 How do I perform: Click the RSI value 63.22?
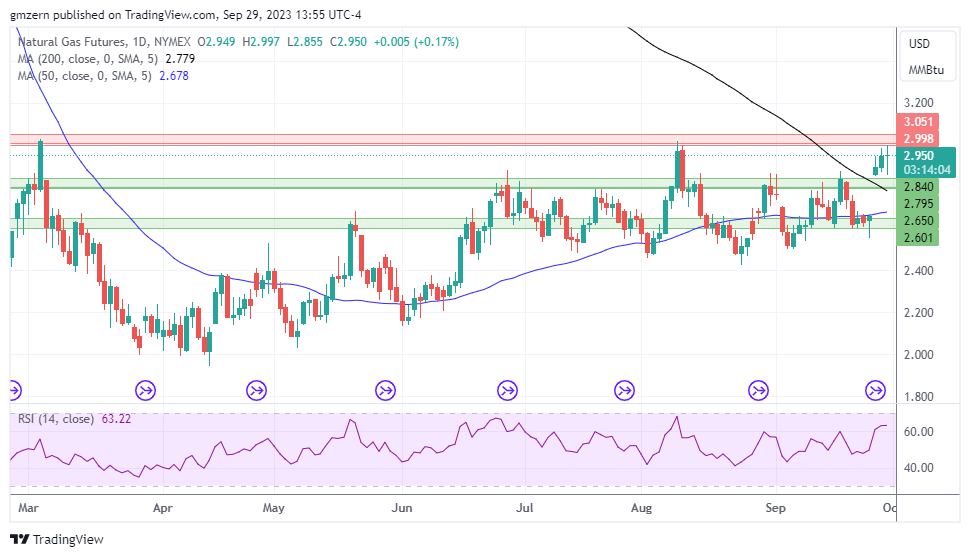coord(116,419)
